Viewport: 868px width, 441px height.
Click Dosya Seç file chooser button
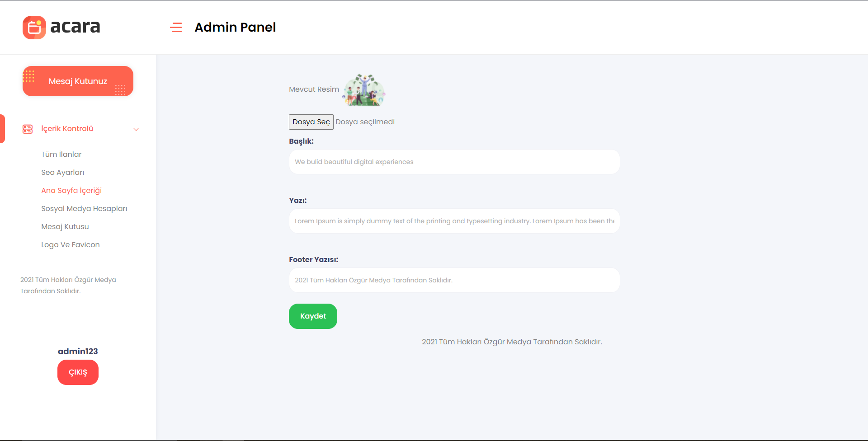click(311, 122)
